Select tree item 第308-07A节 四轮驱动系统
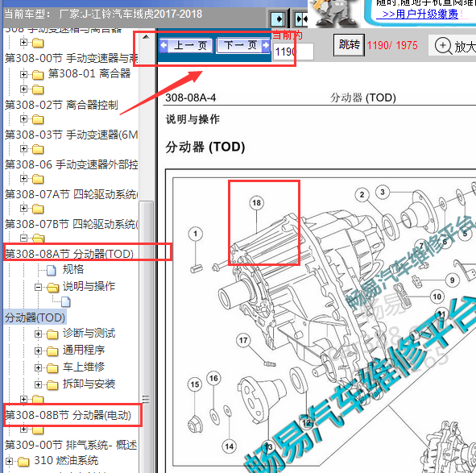 point(72,194)
